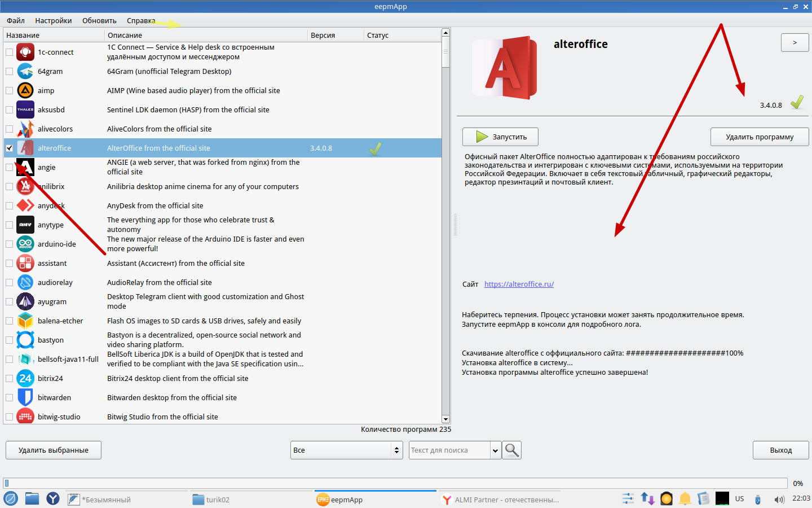Switch to the ALMI Partner browser taskbar window
Screen dimensions: 812x508
pos(501,500)
